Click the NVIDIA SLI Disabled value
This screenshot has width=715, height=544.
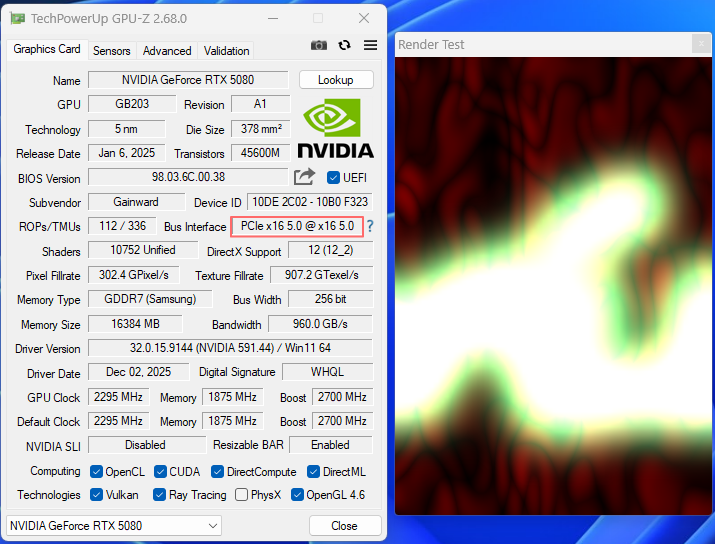pyautogui.click(x=147, y=445)
